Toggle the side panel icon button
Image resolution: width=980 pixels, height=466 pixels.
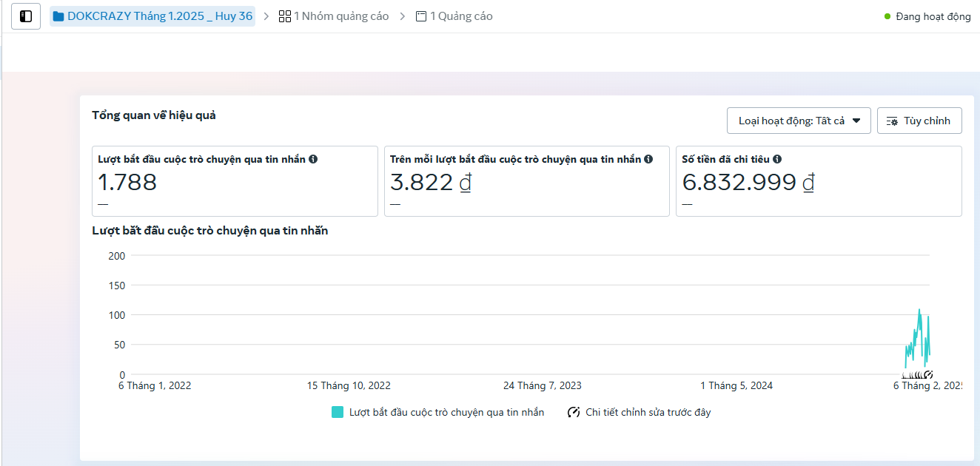[26, 16]
